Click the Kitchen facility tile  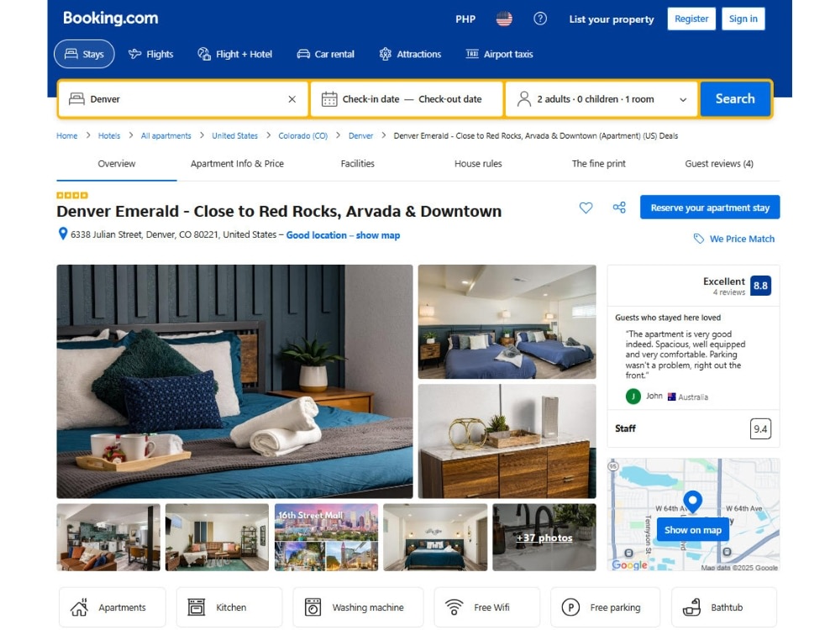229,607
